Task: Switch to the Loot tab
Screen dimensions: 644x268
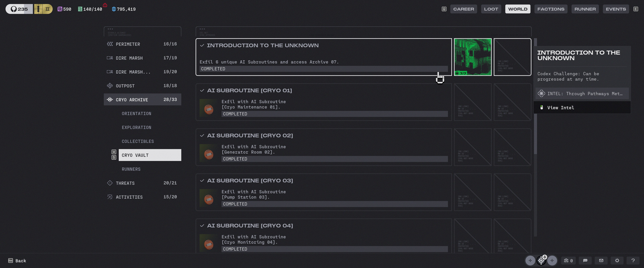Action: coord(491,9)
